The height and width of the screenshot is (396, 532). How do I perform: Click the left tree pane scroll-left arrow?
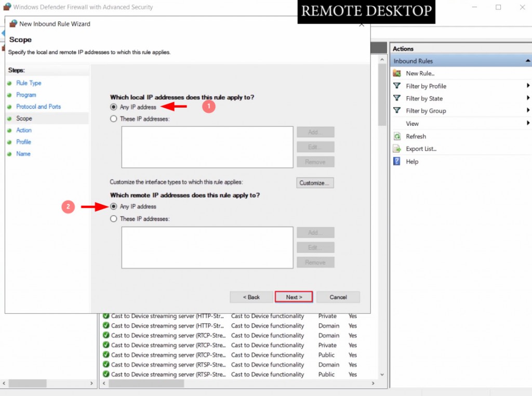coord(4,383)
